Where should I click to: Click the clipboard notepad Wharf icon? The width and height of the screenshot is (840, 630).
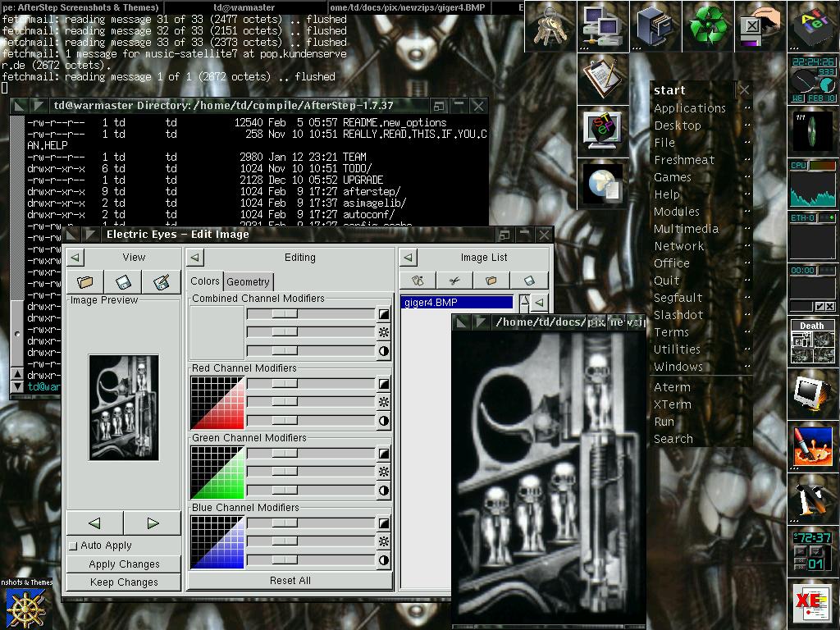click(x=602, y=77)
